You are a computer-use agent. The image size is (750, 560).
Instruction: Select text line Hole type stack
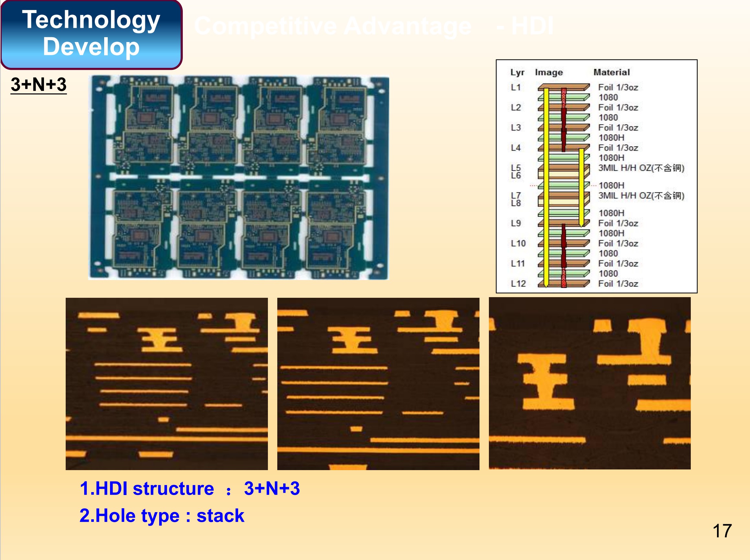162,516
